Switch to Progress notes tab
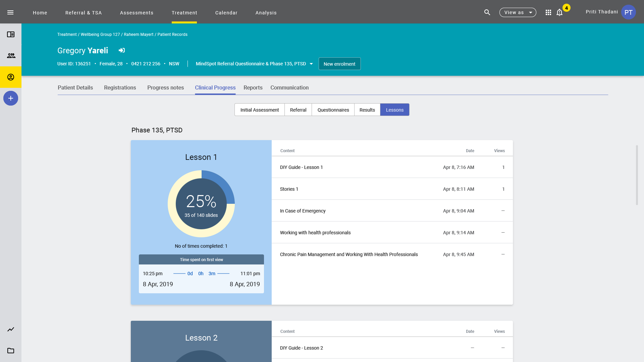The height and width of the screenshot is (362, 644). coord(165,87)
